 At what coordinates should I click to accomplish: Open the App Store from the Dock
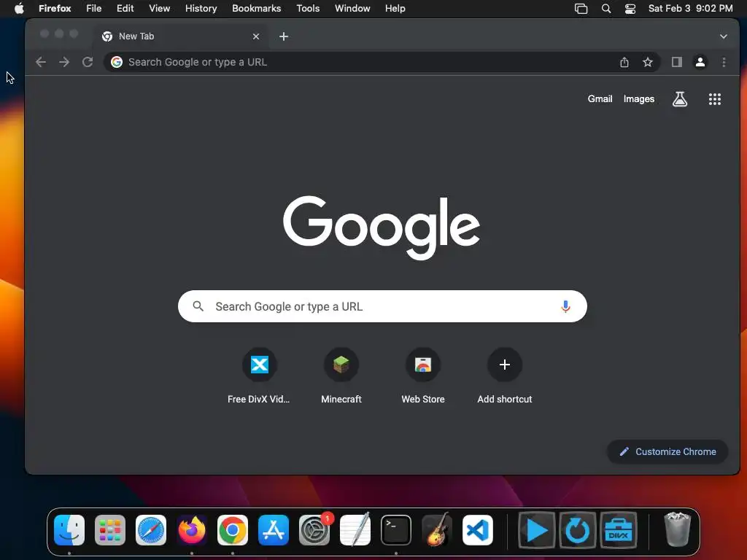click(x=274, y=530)
